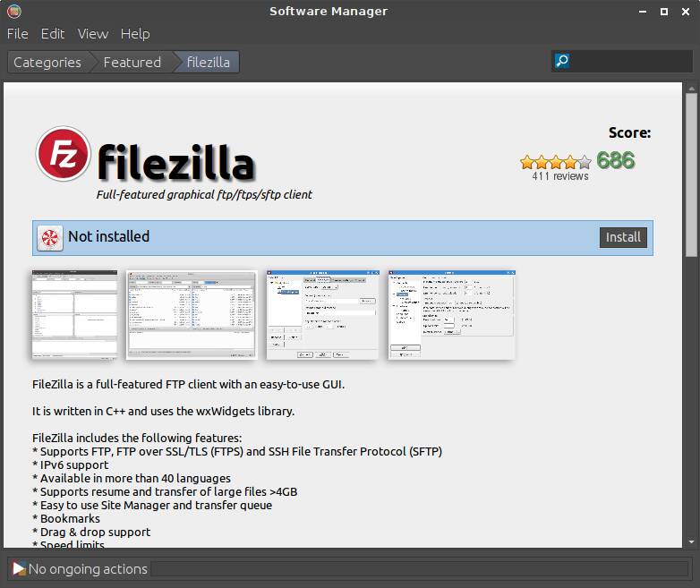Maximize the Software Manager window
The width and height of the screenshot is (700, 588).
coord(664,12)
